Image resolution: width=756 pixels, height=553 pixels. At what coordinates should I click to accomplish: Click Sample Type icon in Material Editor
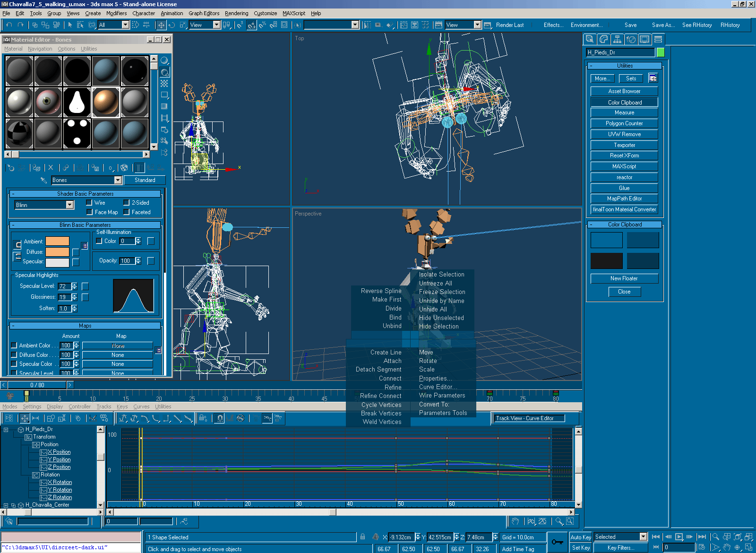(x=164, y=60)
